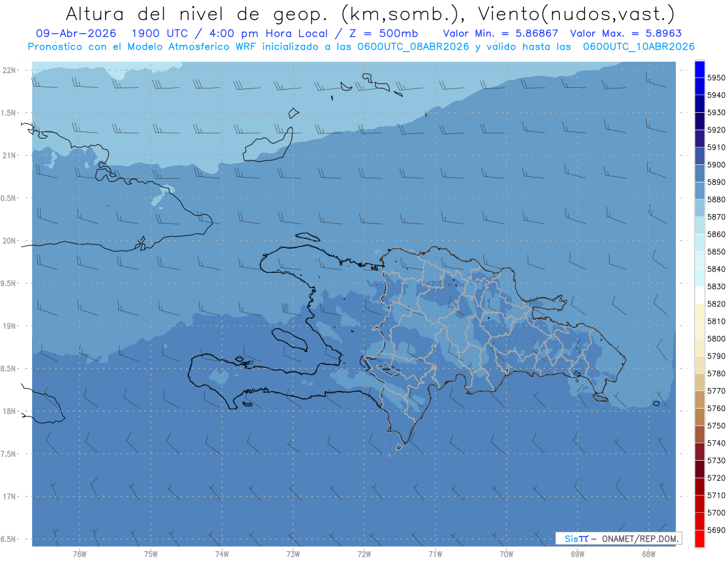
Task: Select the 68W longitude tick label
Action: [648, 554]
